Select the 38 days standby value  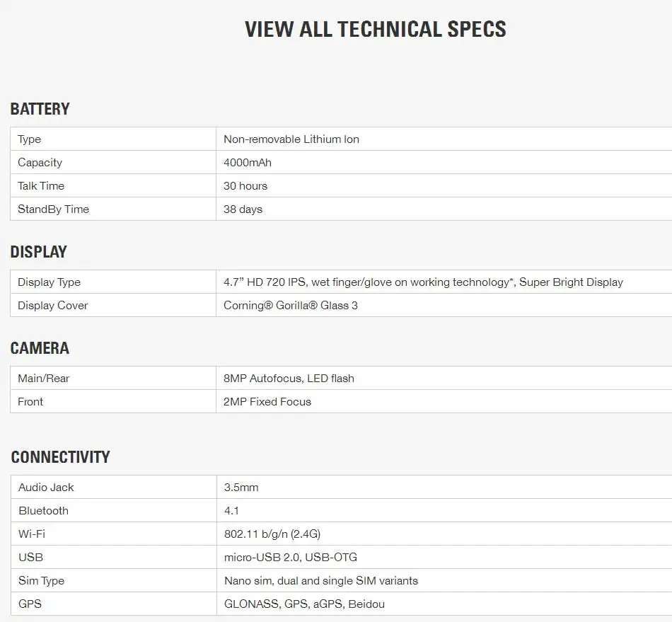point(243,209)
